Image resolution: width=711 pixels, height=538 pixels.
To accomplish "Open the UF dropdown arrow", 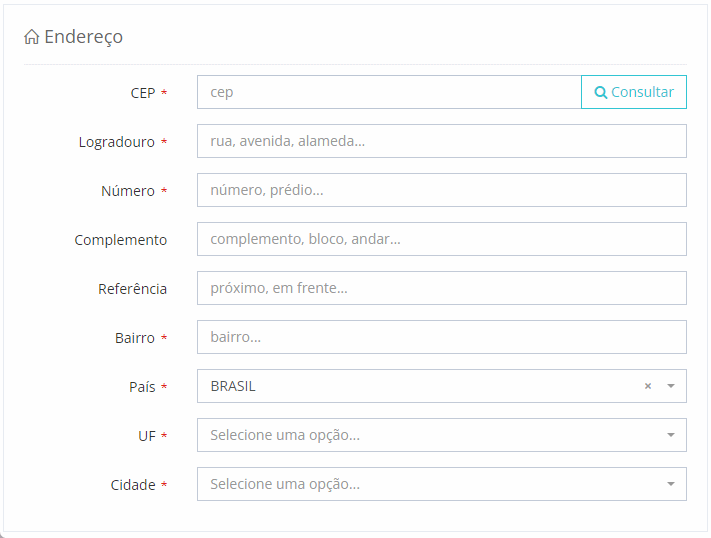I will 671,435.
